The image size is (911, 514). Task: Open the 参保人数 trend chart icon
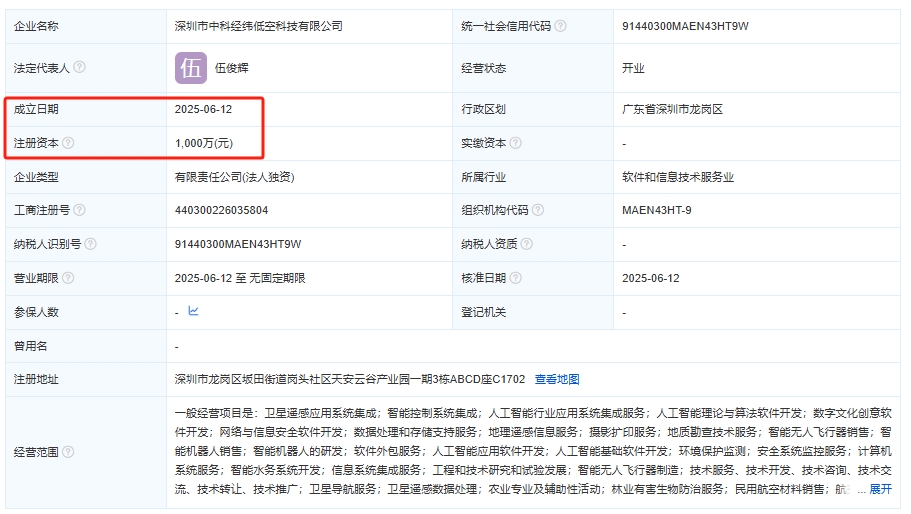(193, 311)
